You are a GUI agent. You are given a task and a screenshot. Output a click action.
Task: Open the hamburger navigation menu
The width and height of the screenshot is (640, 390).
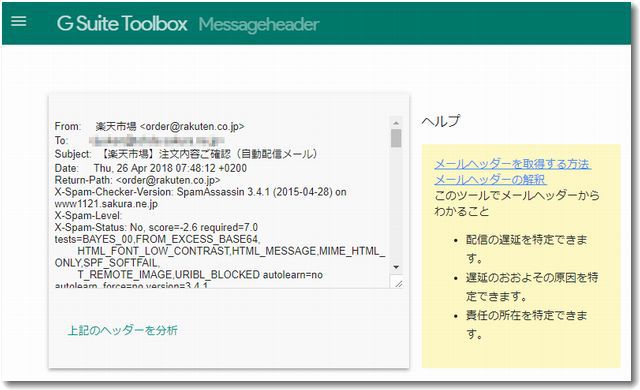point(19,21)
